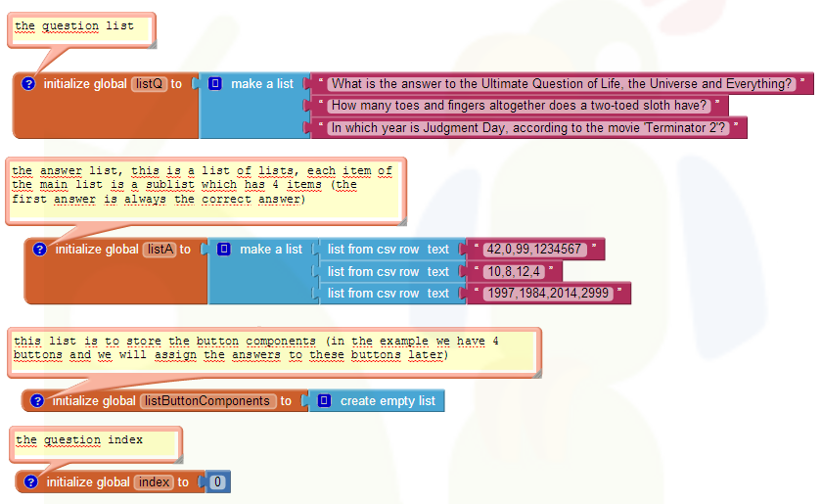Click the question-mark icon on the listA block
This screenshot has width=822, height=504.
pyautogui.click(x=39, y=250)
